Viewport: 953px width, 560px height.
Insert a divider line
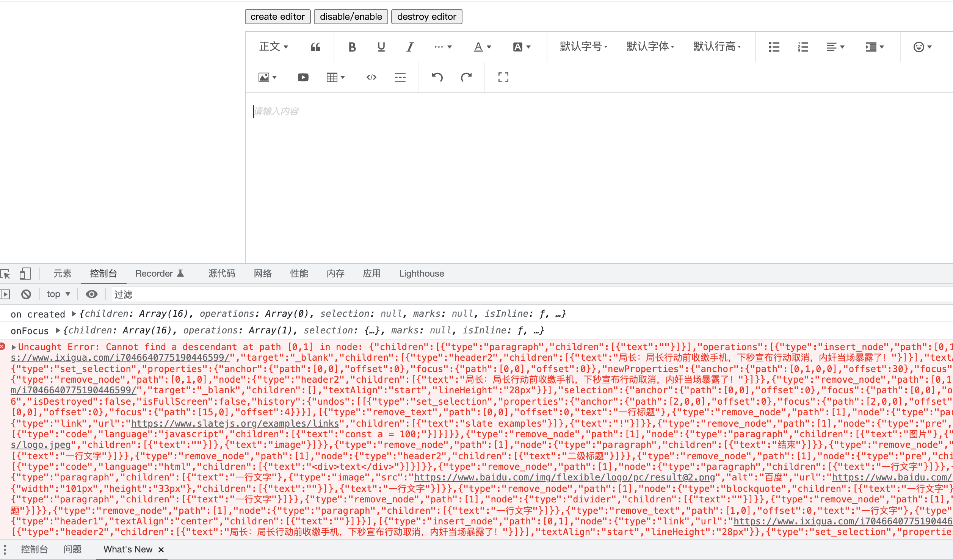click(x=400, y=77)
